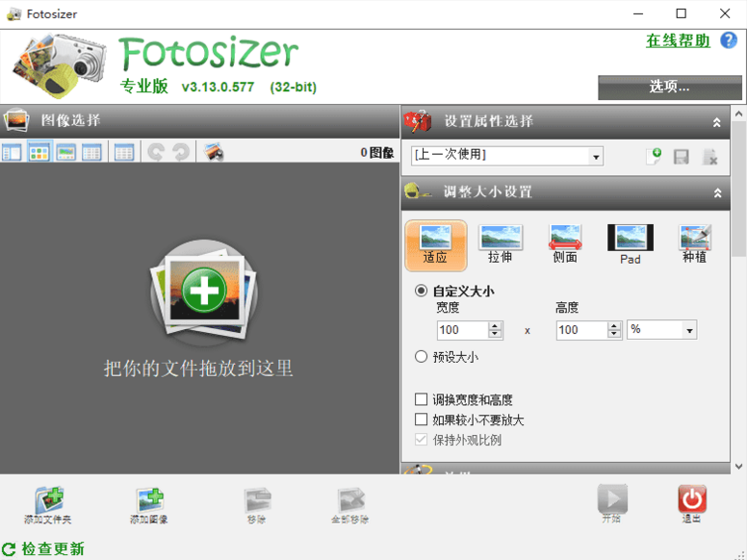Click the 图像选择 photo header icon
This screenshot has width=747, height=560.
click(16, 119)
